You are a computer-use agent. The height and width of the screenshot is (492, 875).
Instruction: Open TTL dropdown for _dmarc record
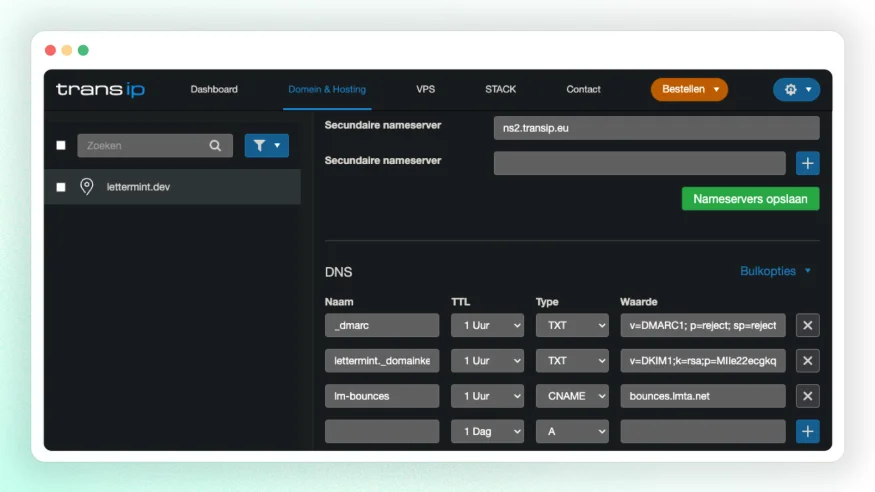pyautogui.click(x=487, y=325)
